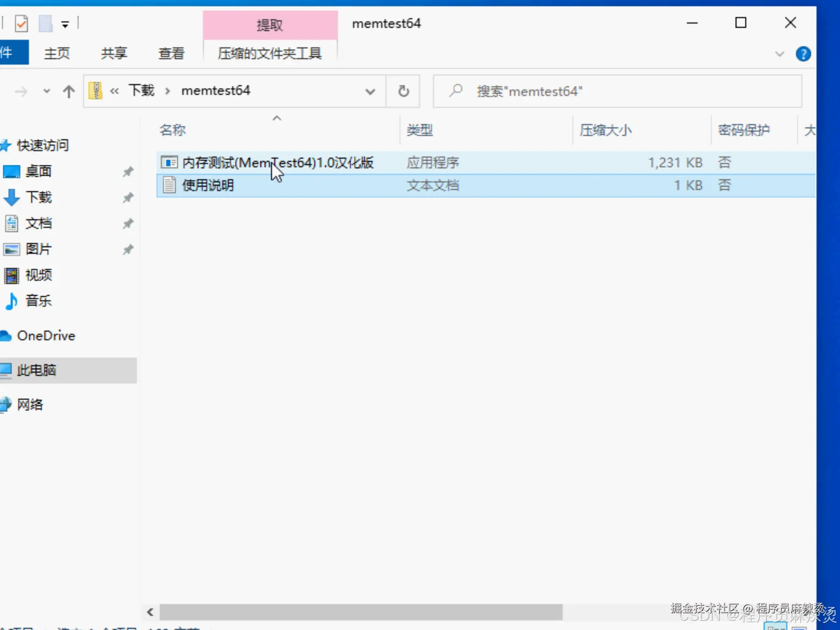Viewport: 840px width, 630px height.
Task: Unpin 下载 from Quick Access
Action: (x=128, y=197)
